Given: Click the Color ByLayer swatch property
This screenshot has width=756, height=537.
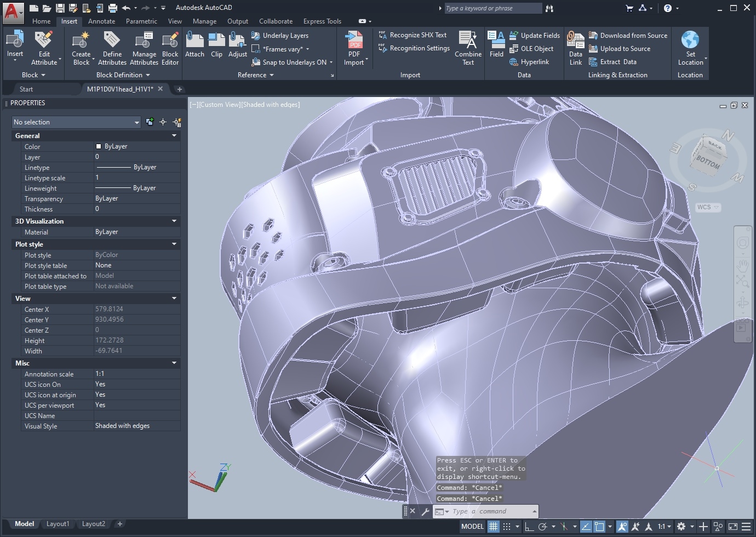Looking at the screenshot, I should pyautogui.click(x=137, y=146).
